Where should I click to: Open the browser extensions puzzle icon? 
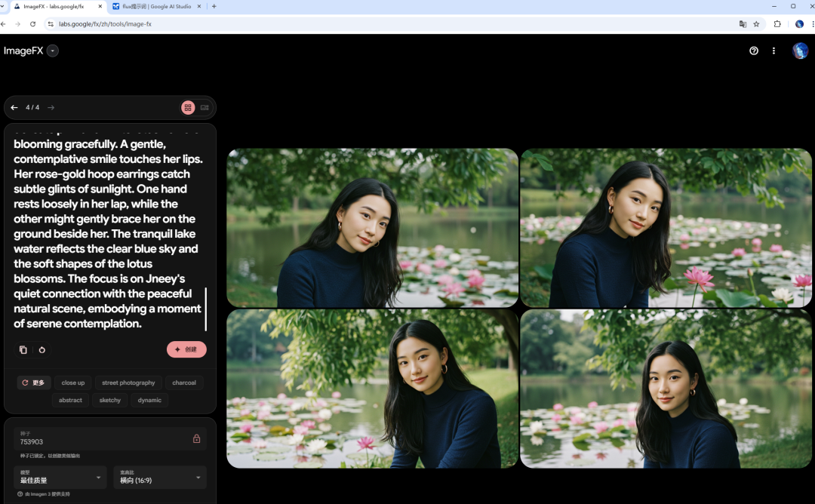[777, 24]
